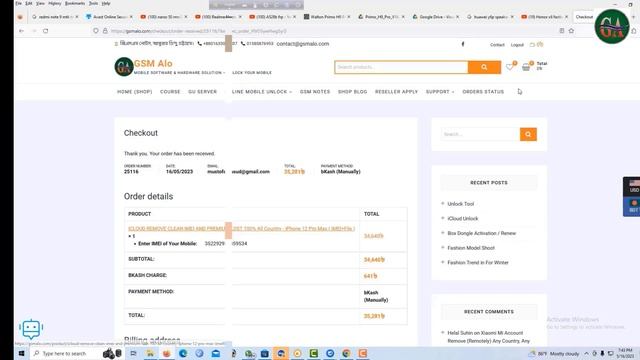
Task: Go back with the browser back arrow
Action: tap(21, 31)
